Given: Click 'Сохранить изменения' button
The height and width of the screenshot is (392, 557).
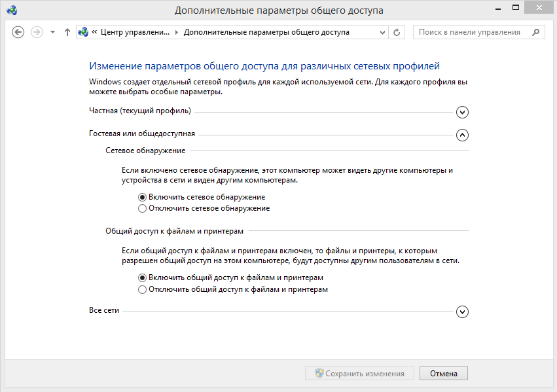Looking at the screenshot, I should (359, 374).
